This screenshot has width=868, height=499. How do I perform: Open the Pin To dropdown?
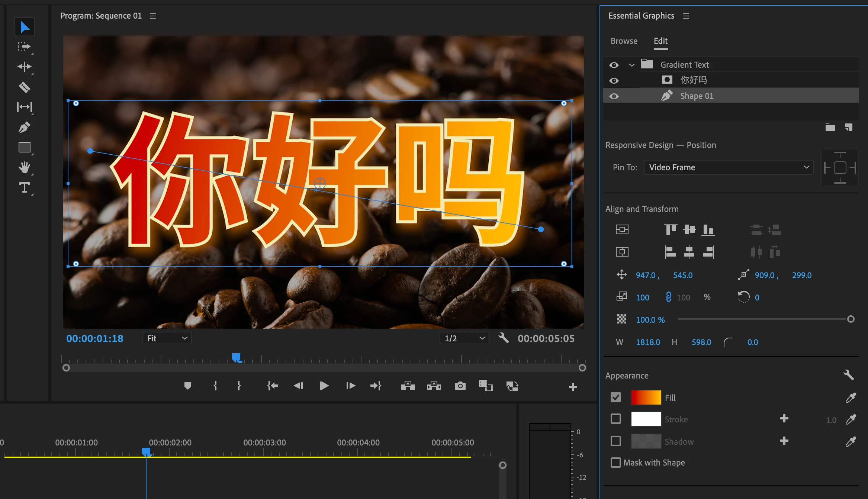(x=728, y=167)
